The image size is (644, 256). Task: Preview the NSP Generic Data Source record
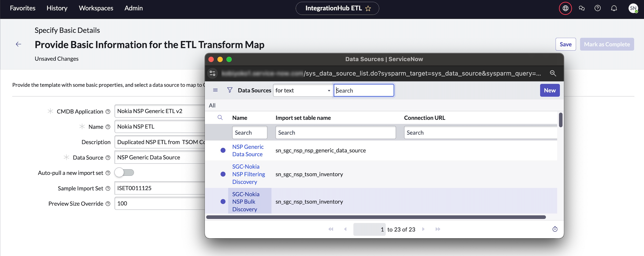pyautogui.click(x=223, y=150)
